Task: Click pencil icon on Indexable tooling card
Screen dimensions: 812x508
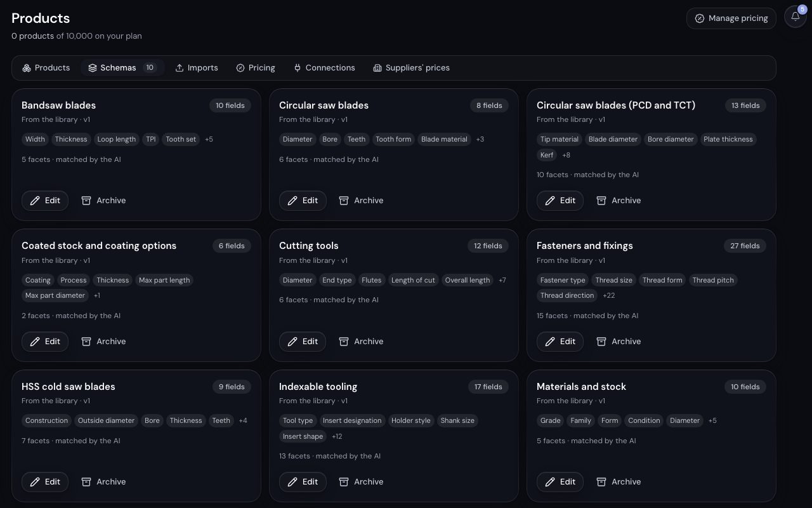Action: tap(293, 482)
